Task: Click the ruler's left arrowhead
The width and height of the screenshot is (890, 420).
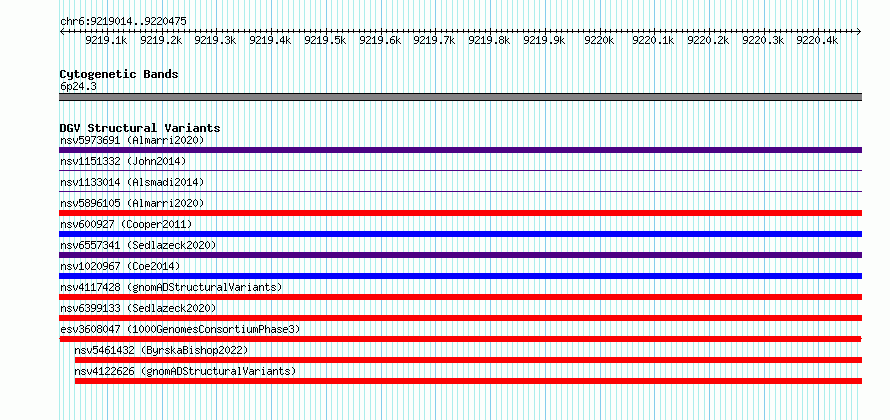Action: click(62, 32)
